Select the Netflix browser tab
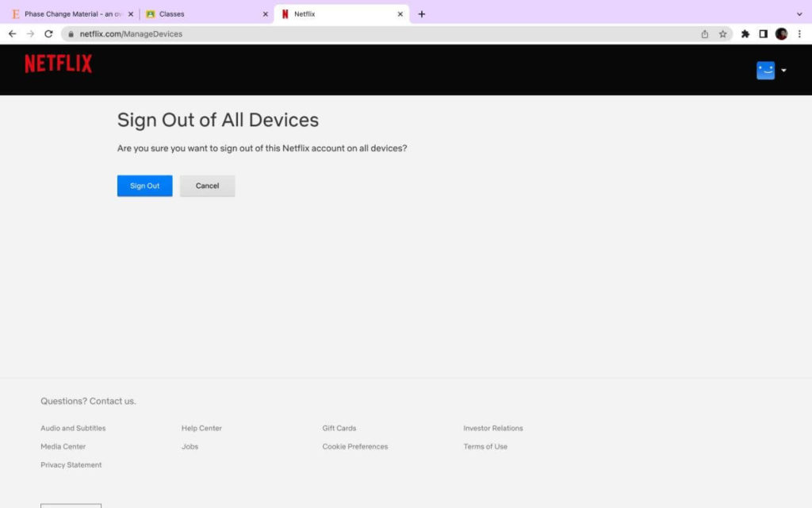 coord(342,14)
